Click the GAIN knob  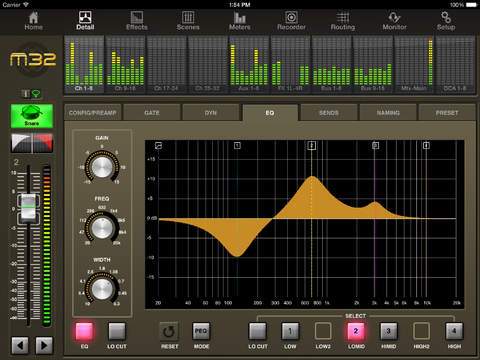[x=102, y=167]
